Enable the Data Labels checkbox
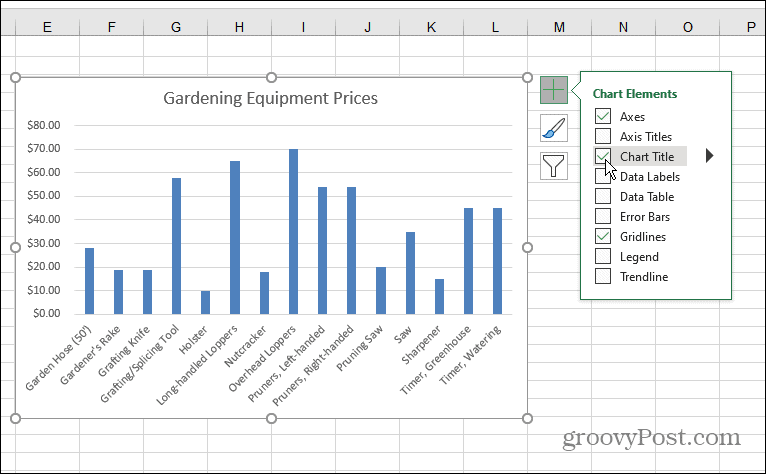This screenshot has width=766, height=474. tap(603, 177)
